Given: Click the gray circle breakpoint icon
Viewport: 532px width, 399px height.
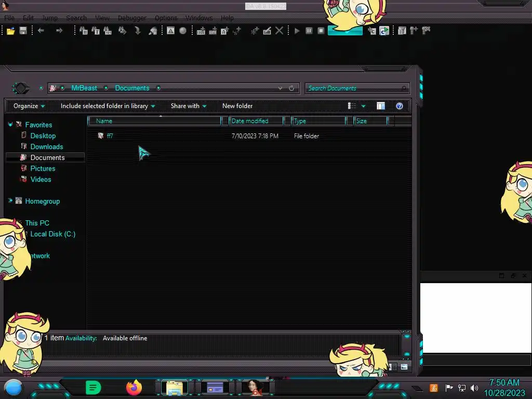Looking at the screenshot, I should point(183,31).
